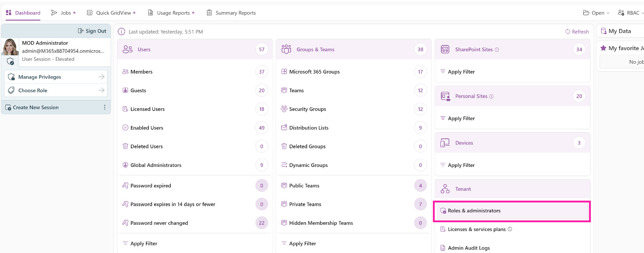Open the three-dot menu beside Create New Session

point(104,107)
